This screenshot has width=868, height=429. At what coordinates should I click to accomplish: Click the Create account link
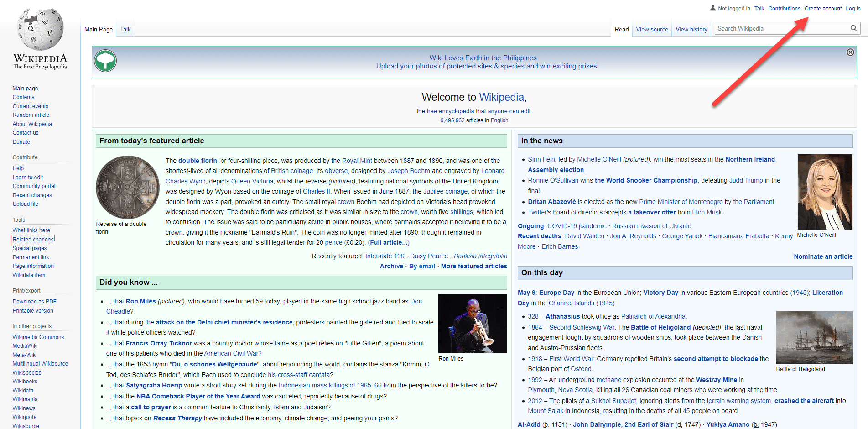(x=823, y=8)
